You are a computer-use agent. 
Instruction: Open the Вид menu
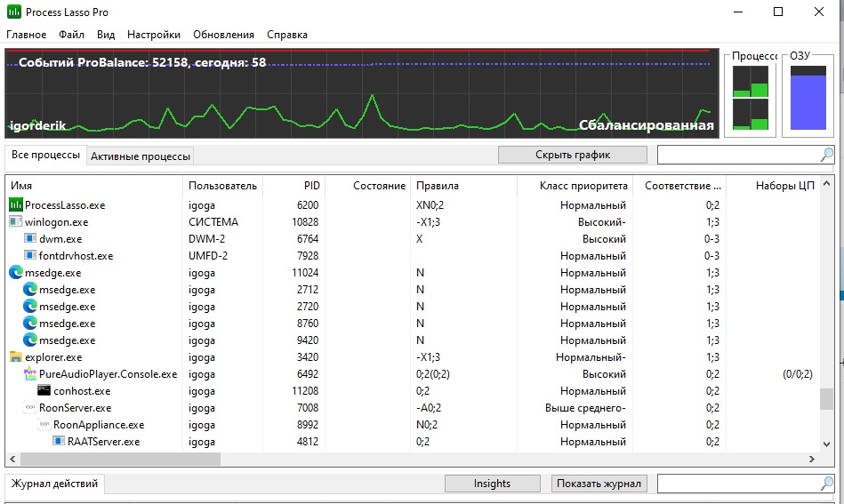(106, 35)
